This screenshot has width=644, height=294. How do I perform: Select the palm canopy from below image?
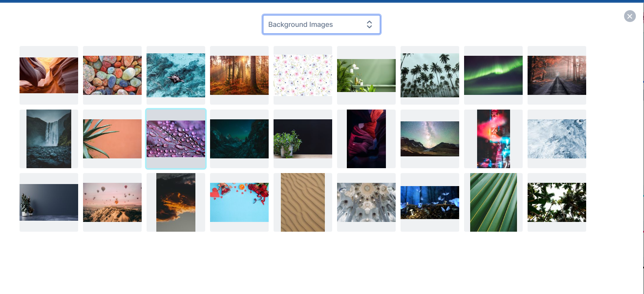557,202
